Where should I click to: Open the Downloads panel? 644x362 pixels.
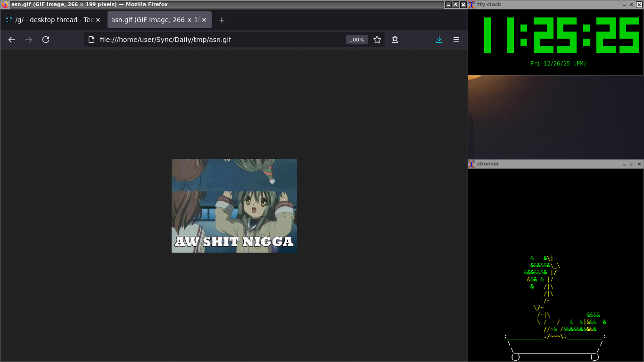[x=439, y=40]
